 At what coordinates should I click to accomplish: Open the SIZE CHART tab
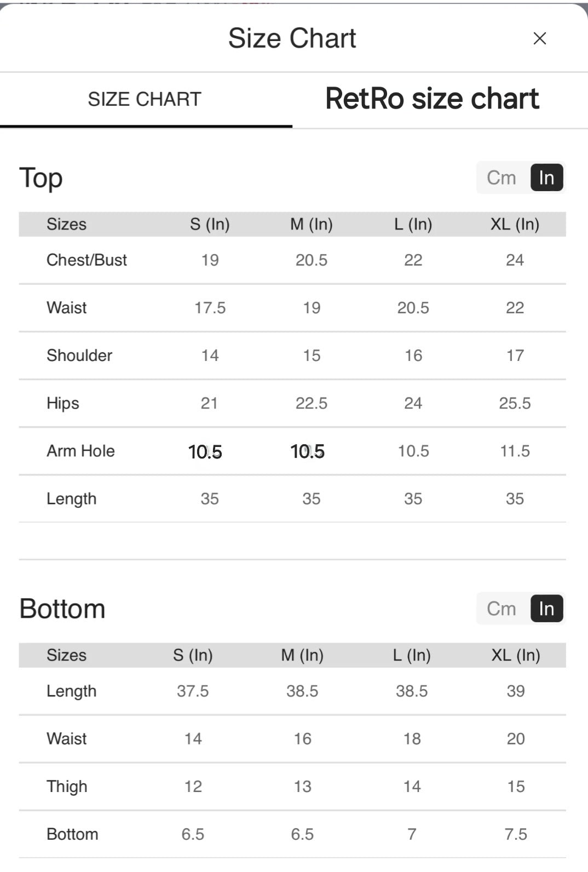(145, 100)
